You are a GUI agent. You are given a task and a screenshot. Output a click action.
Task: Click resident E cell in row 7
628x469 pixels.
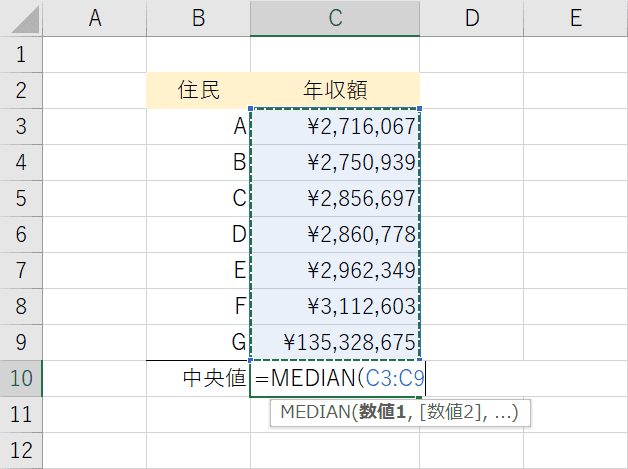coord(198,270)
